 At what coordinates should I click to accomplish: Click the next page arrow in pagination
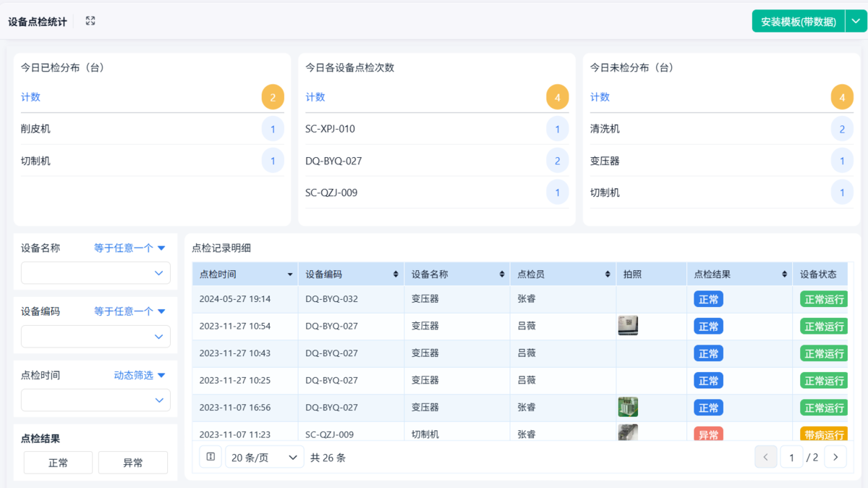(835, 457)
